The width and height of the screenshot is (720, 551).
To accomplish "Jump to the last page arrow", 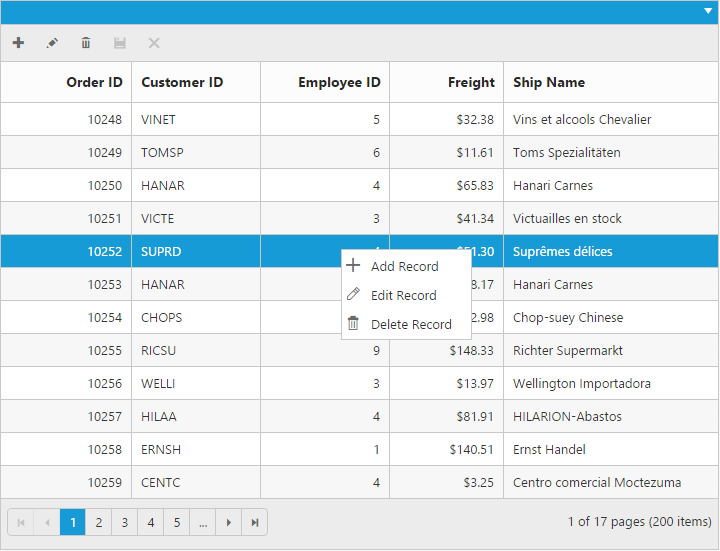I will (255, 522).
